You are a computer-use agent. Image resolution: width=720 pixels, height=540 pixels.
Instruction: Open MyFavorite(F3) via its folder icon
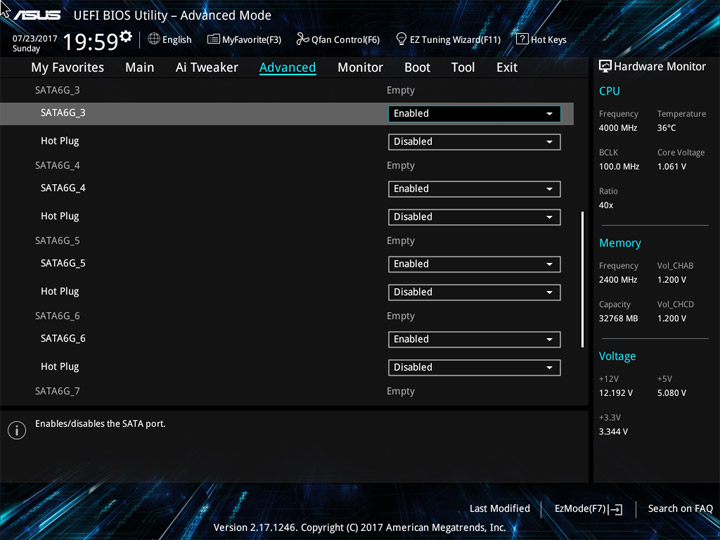213,39
